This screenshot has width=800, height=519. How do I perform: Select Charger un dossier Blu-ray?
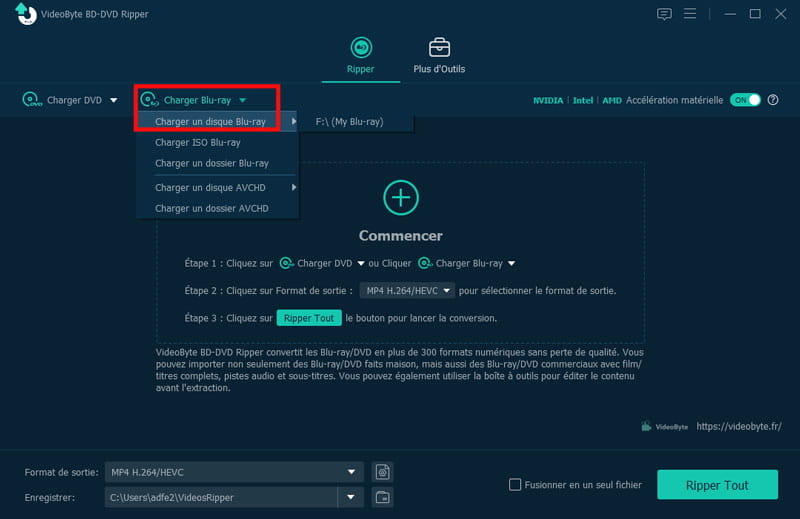(x=212, y=163)
